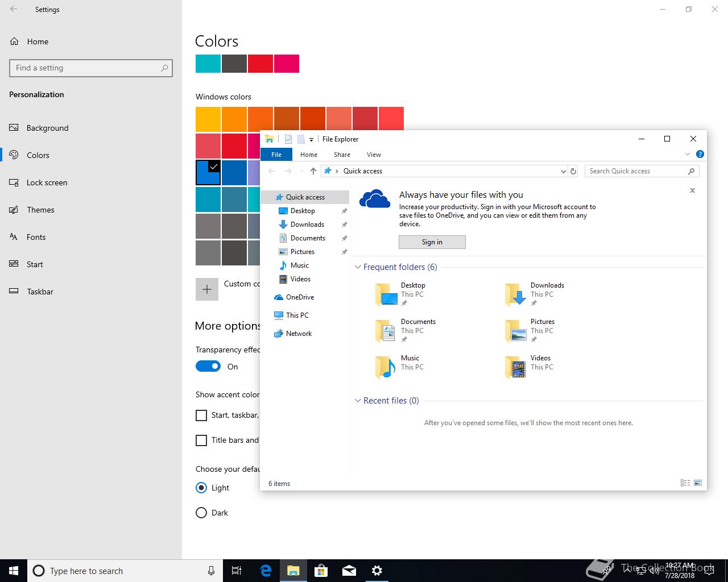
Task: Switch to the View ribbon tab
Action: [x=374, y=155]
